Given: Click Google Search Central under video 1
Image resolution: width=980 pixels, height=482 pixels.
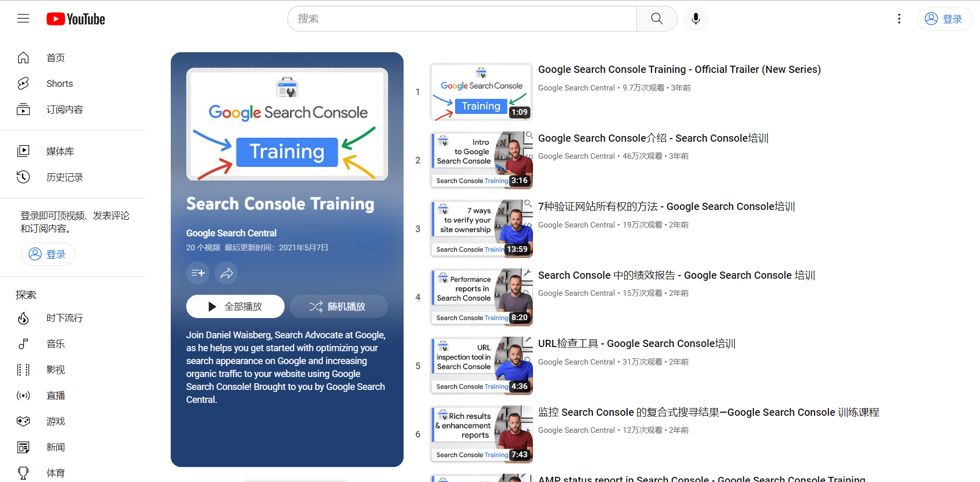Looking at the screenshot, I should (576, 88).
